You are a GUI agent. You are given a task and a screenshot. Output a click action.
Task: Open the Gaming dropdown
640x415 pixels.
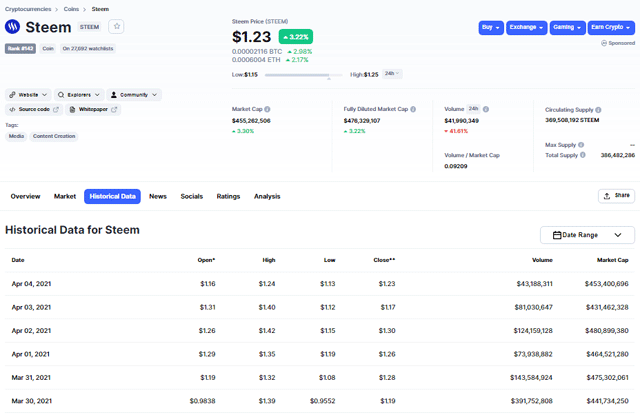pyautogui.click(x=567, y=27)
